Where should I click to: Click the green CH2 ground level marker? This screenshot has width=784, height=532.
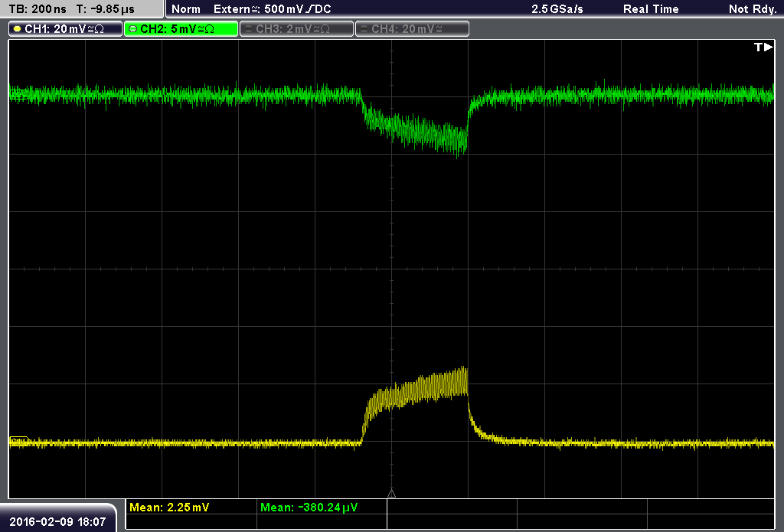coord(19,94)
